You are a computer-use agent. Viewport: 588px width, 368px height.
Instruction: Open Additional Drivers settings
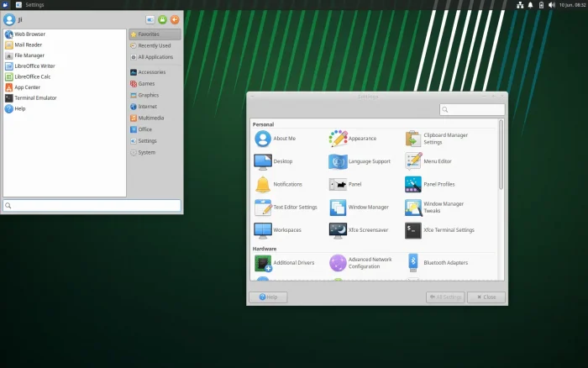coord(263,263)
